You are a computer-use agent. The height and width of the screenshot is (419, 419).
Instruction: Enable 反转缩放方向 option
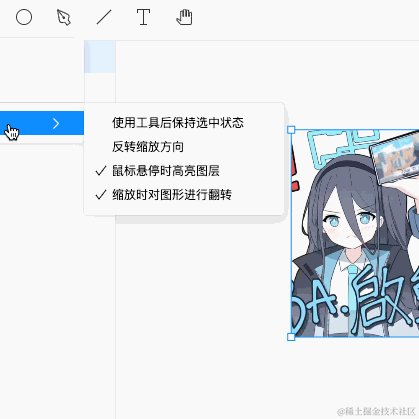tap(184, 147)
